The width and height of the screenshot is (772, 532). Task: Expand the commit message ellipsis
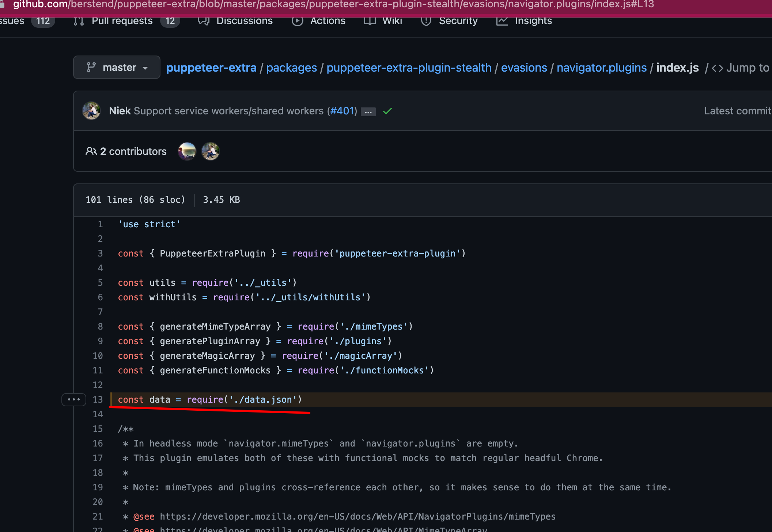(x=368, y=112)
